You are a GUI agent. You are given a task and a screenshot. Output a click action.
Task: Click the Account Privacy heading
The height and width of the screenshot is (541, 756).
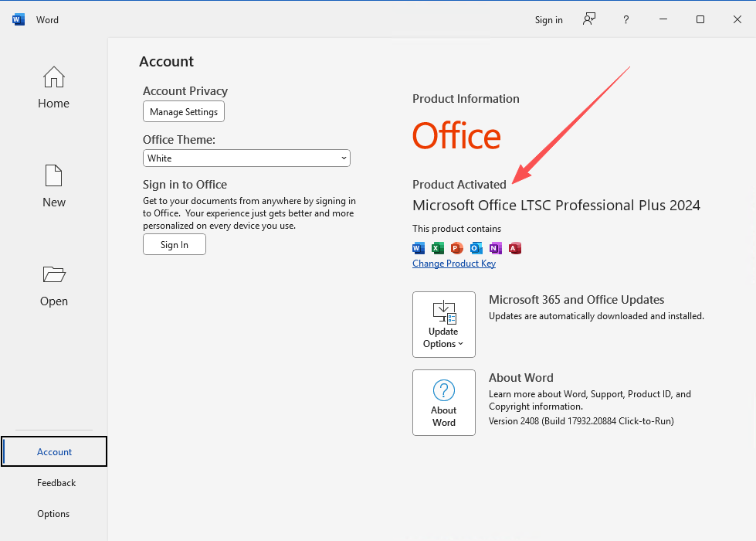pyautogui.click(x=185, y=91)
